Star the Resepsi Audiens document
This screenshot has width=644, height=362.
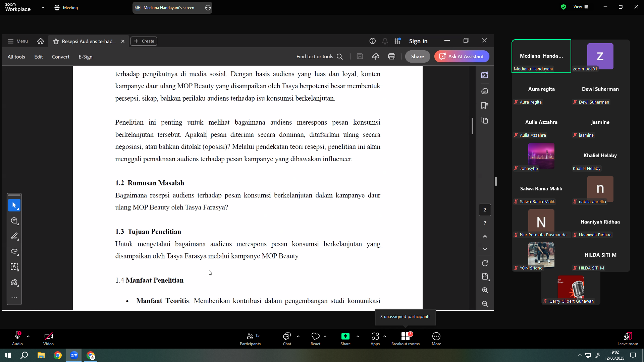click(56, 41)
